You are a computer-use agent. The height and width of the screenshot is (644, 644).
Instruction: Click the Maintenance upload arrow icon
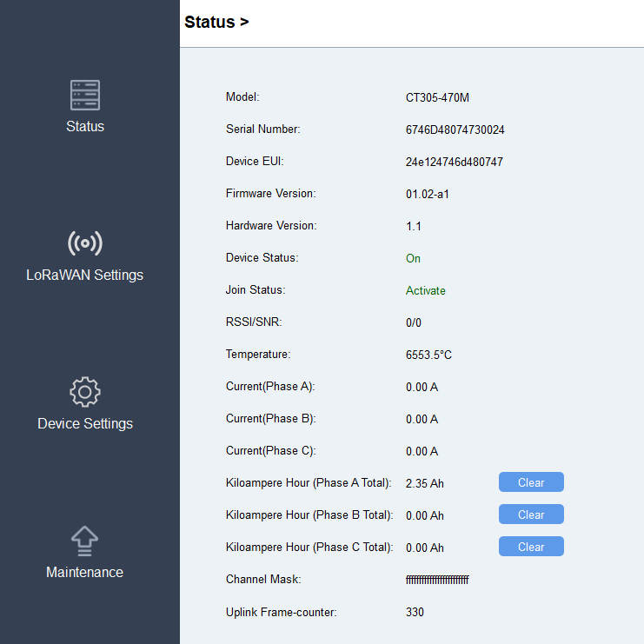[85, 541]
